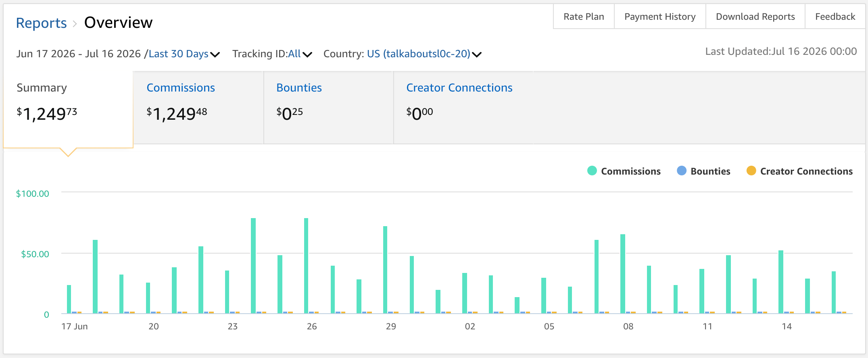This screenshot has height=358, width=868.
Task: Toggle the Creator Connections legend series
Action: 799,171
